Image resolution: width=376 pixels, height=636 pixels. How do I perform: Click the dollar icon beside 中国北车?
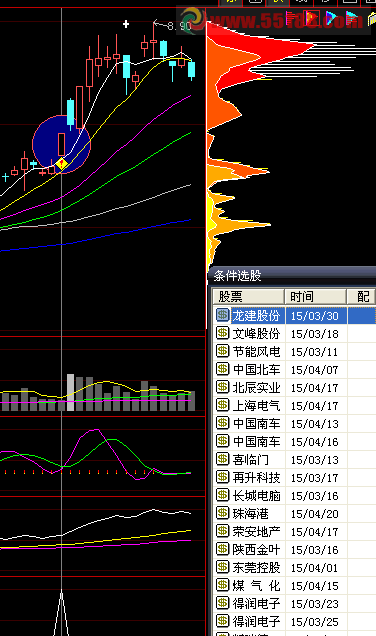click(x=222, y=369)
